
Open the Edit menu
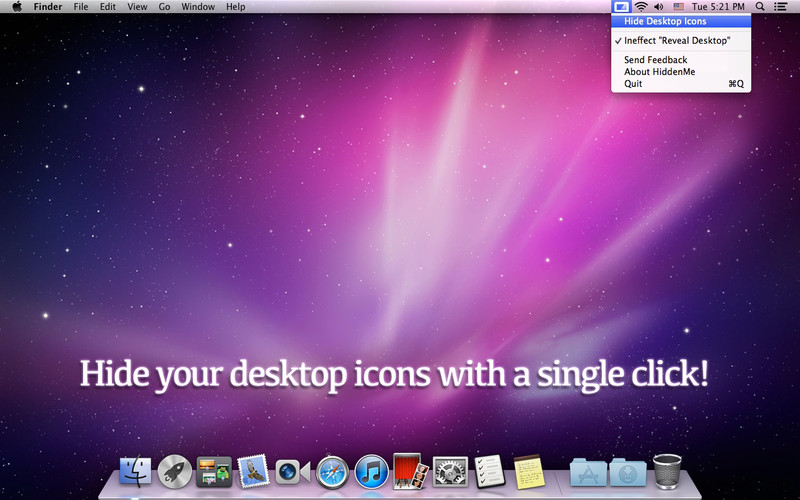point(107,7)
